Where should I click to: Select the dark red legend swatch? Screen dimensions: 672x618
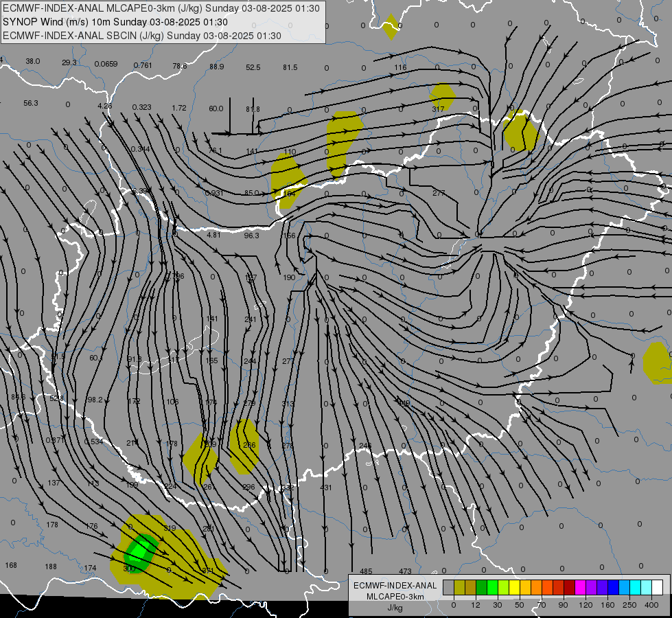tap(569, 587)
